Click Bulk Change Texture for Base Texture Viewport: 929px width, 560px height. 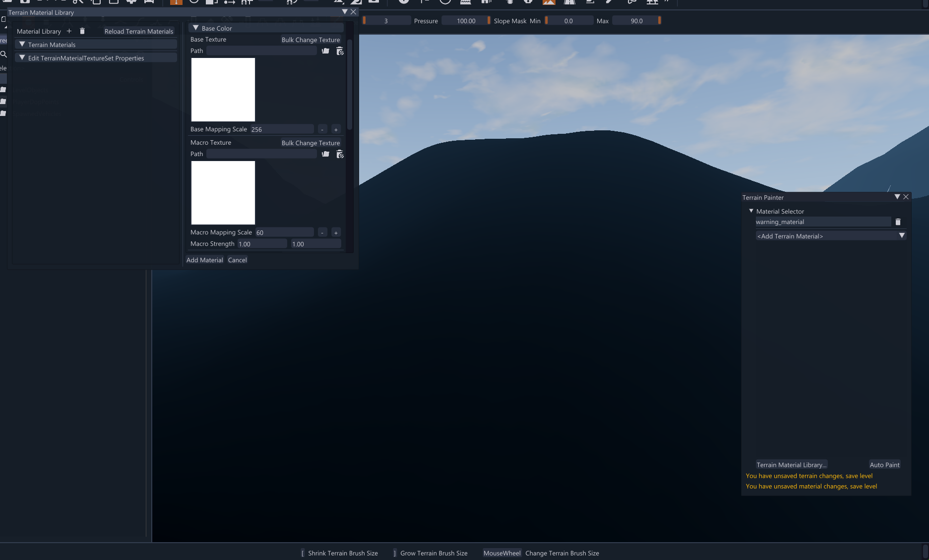coord(310,40)
